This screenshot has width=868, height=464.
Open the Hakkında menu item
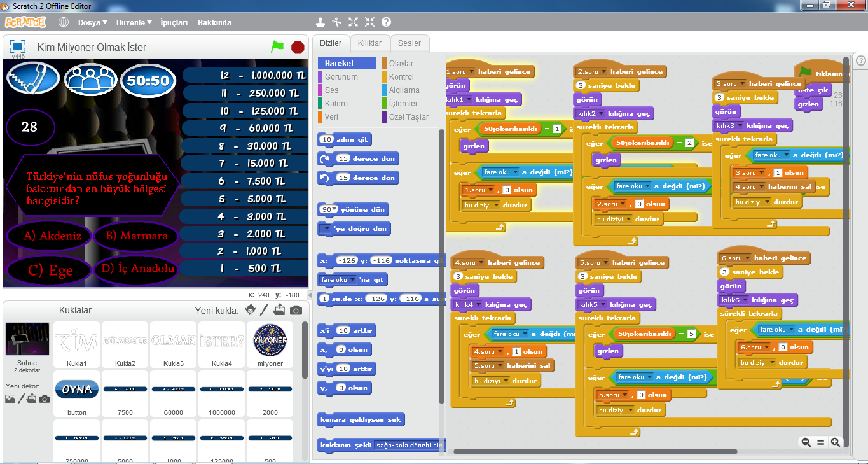tap(214, 22)
